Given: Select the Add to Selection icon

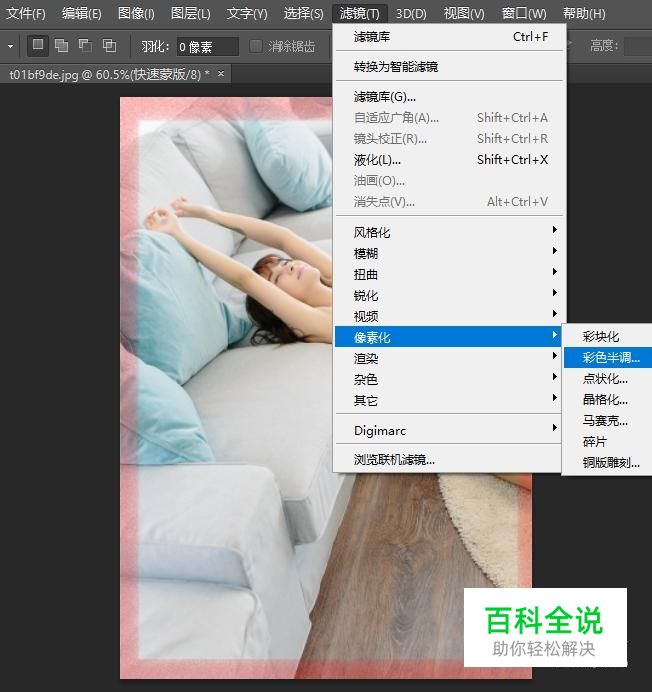Looking at the screenshot, I should (61, 45).
